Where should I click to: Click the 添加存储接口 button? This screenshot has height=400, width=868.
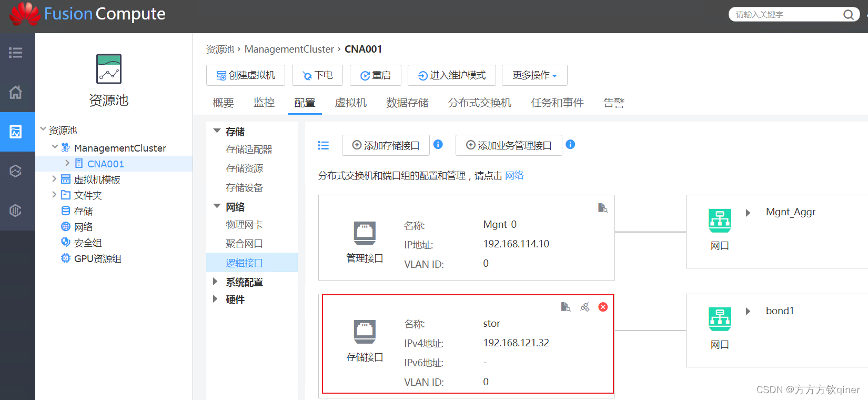(386, 145)
